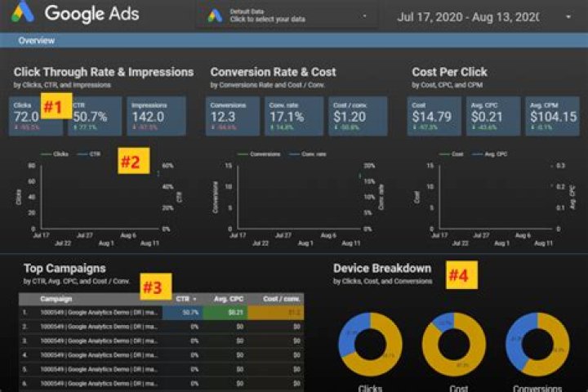The image size is (588, 392).
Task: Click the #1 annotation marker
Action: pyautogui.click(x=53, y=107)
